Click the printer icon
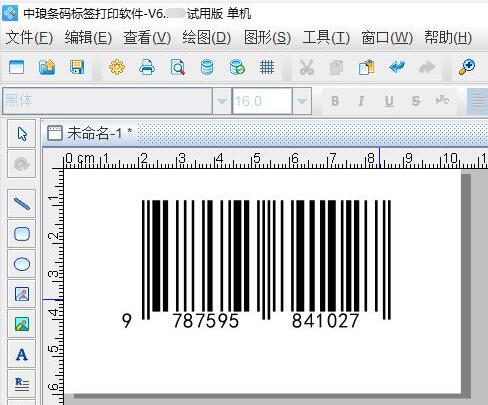 [147, 67]
